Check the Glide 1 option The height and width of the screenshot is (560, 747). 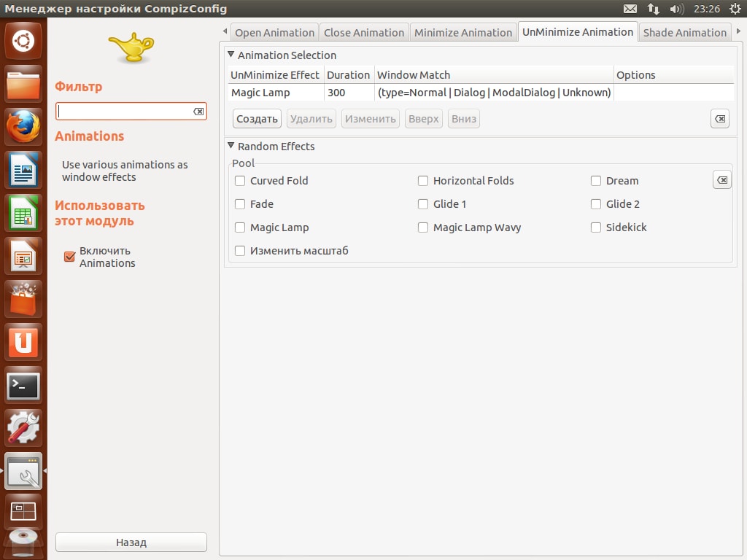[x=423, y=204]
